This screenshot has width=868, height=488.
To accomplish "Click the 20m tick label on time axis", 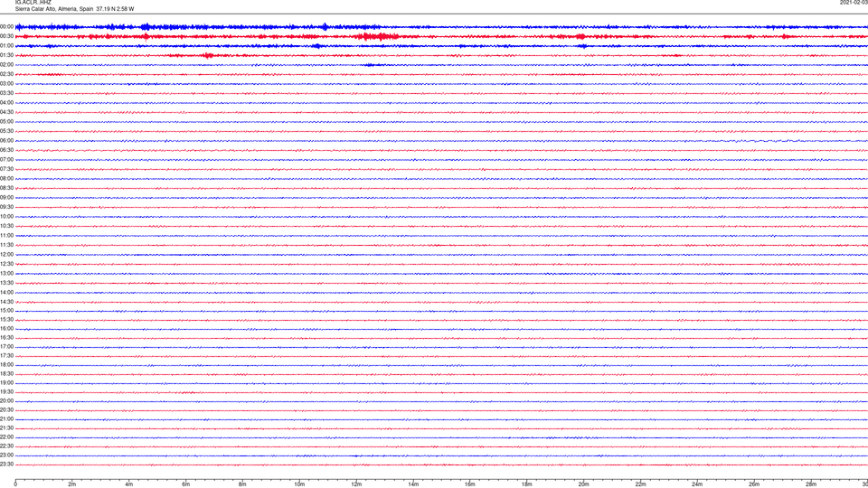I will click(x=583, y=484).
